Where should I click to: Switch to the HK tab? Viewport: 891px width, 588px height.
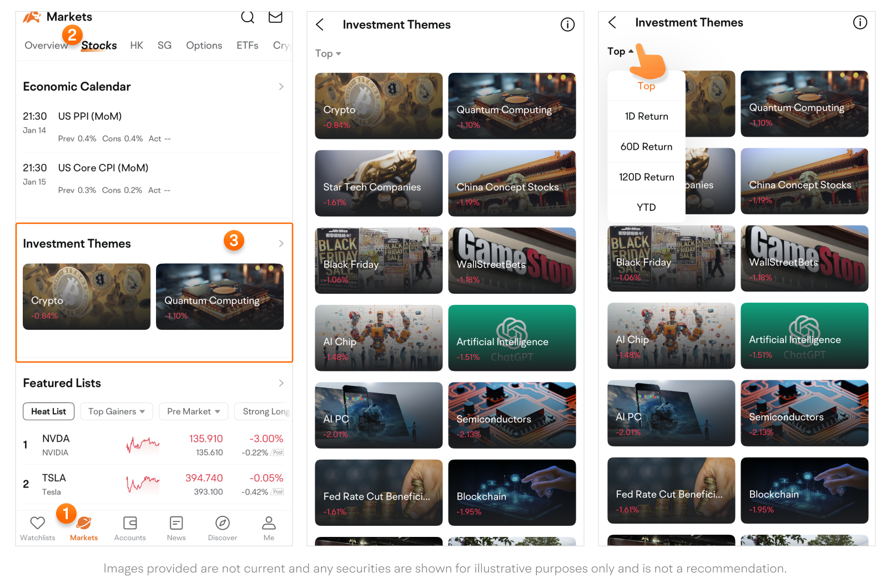pyautogui.click(x=137, y=46)
